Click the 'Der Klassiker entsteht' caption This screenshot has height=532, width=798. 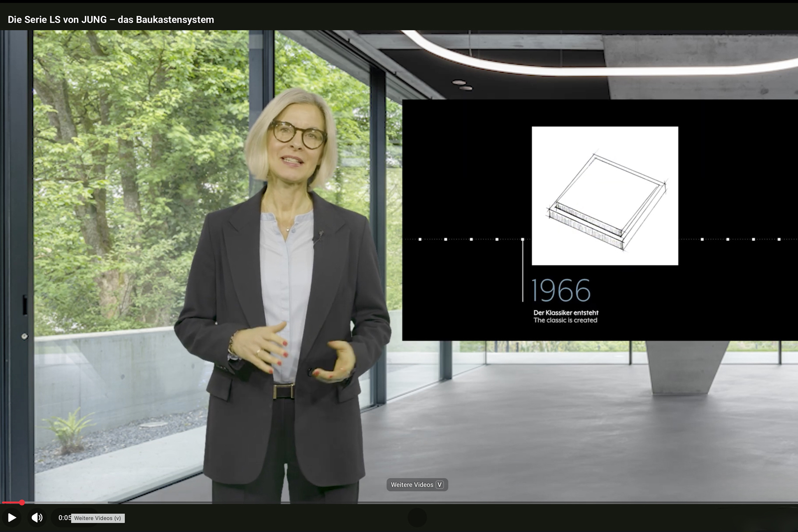566,313
